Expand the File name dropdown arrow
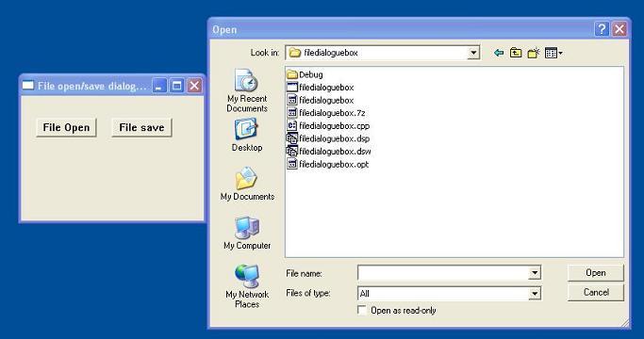This screenshot has width=644, height=339. coord(535,273)
